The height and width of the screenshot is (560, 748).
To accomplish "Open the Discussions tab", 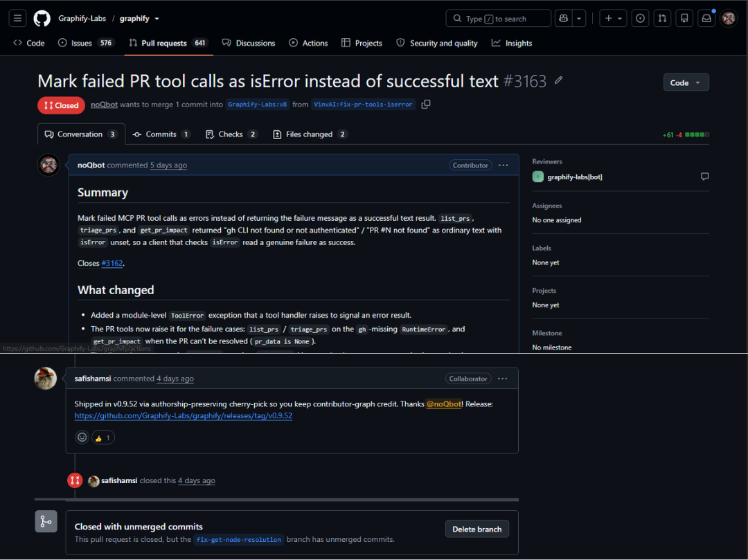I will pyautogui.click(x=249, y=43).
